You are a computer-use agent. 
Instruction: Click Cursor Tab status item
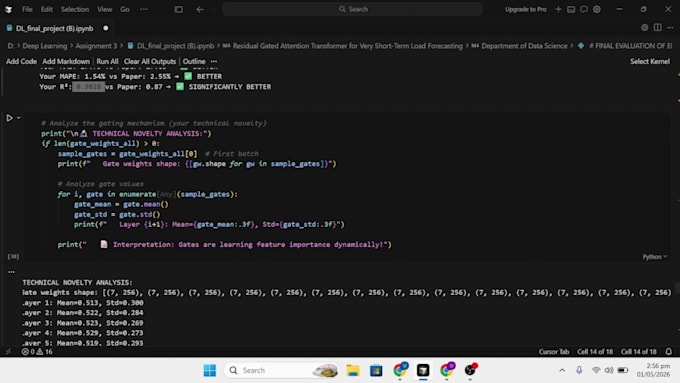point(554,352)
